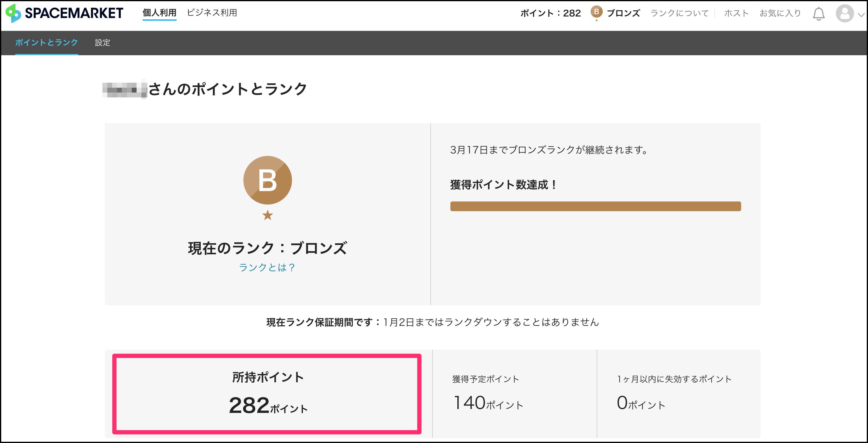
Task: Go to ホスト page
Action: tap(736, 13)
